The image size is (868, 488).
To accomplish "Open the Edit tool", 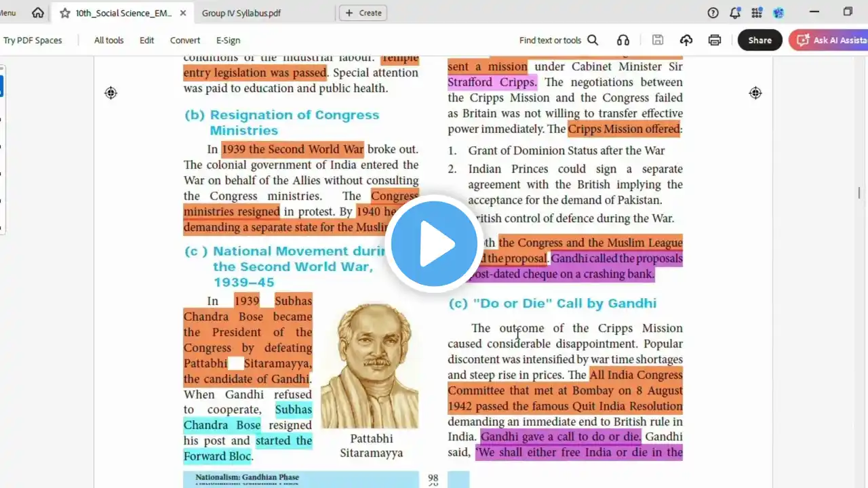I will pos(147,40).
